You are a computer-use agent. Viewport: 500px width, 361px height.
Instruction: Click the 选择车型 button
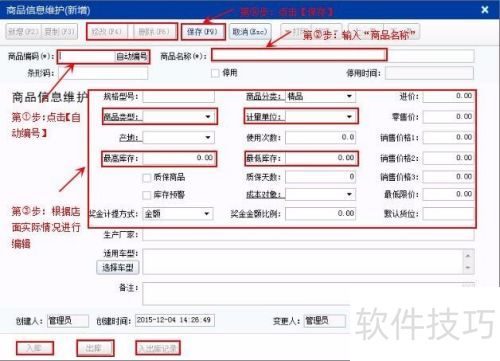[x=118, y=267]
